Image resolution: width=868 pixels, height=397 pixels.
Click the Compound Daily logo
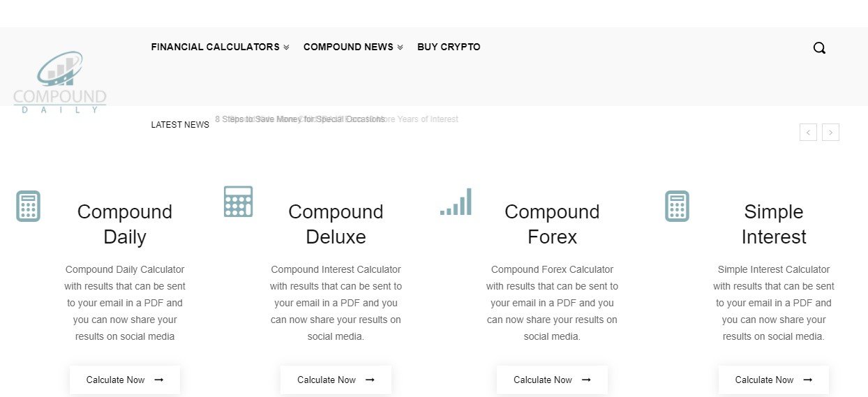click(x=60, y=82)
